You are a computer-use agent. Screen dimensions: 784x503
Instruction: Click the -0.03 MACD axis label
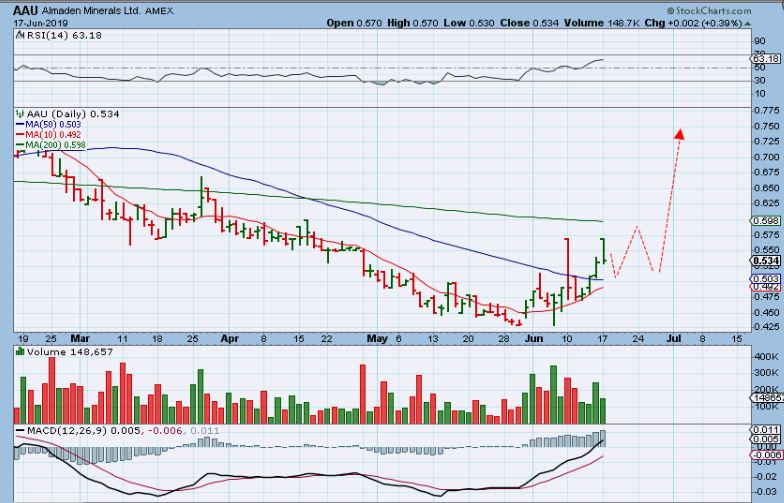(x=766, y=493)
